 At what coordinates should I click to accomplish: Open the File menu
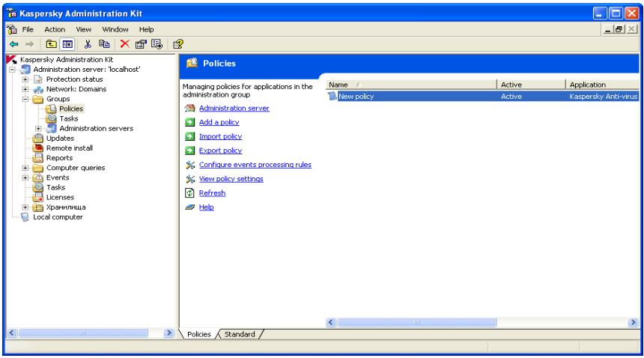[x=28, y=29]
